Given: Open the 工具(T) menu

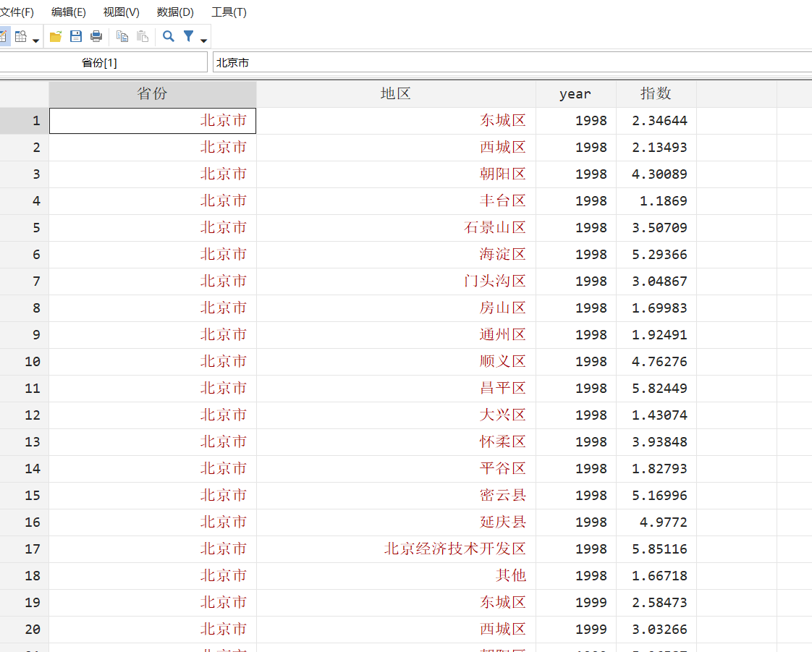Looking at the screenshot, I should coord(229,12).
